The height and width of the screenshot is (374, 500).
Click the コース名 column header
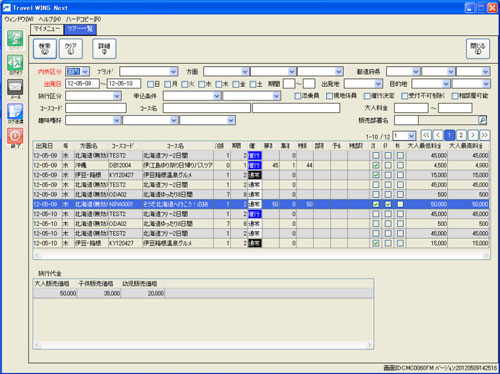click(175, 146)
